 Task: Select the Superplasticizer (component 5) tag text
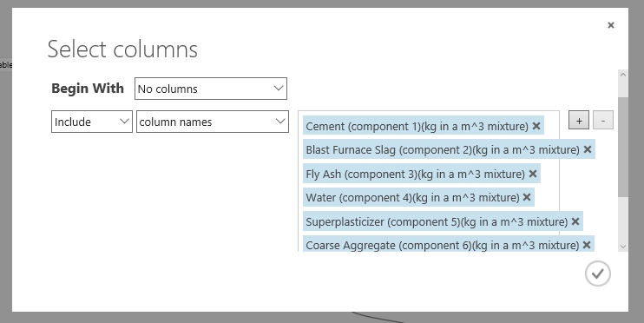click(437, 221)
